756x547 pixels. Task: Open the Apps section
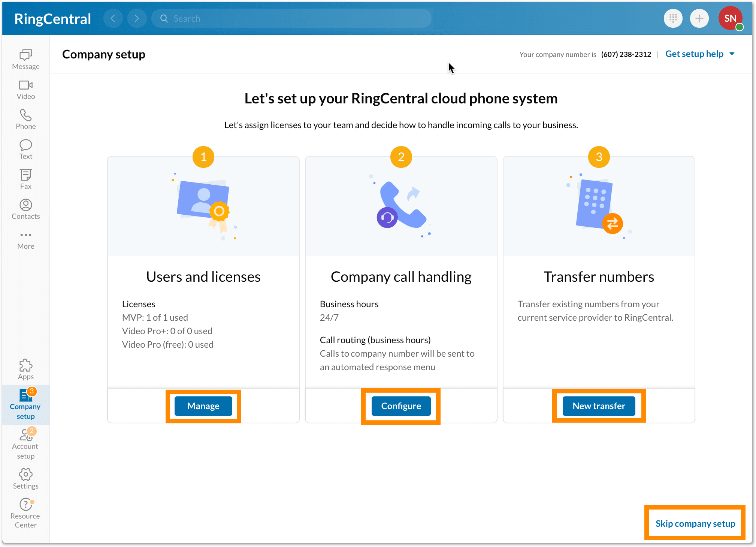tap(25, 369)
